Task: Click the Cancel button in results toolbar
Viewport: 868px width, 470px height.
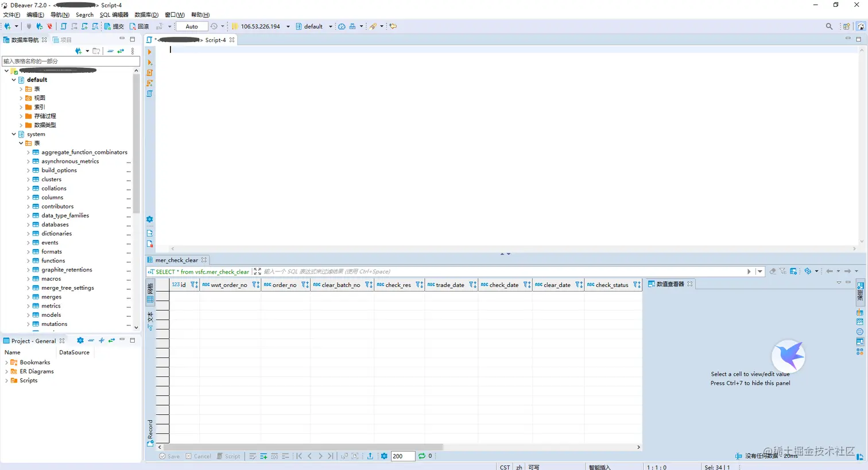Action: (198, 456)
